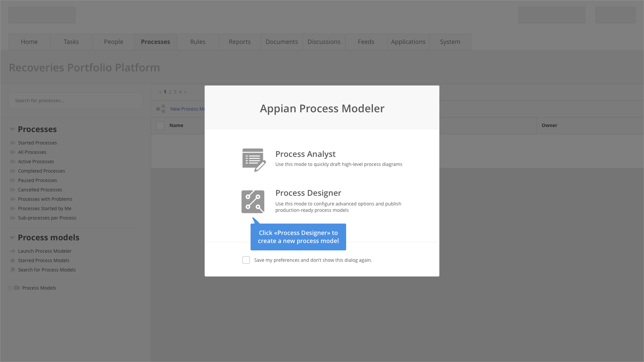644x362 pixels.
Task: Click the Starred Process Models star icon
Action: (13, 260)
